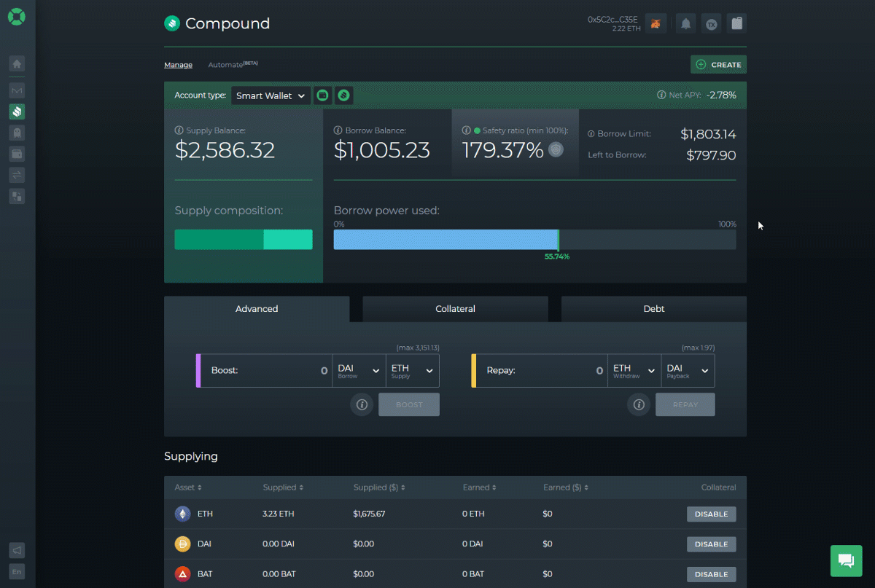
Task: Click the BOOST button
Action: coord(409,404)
